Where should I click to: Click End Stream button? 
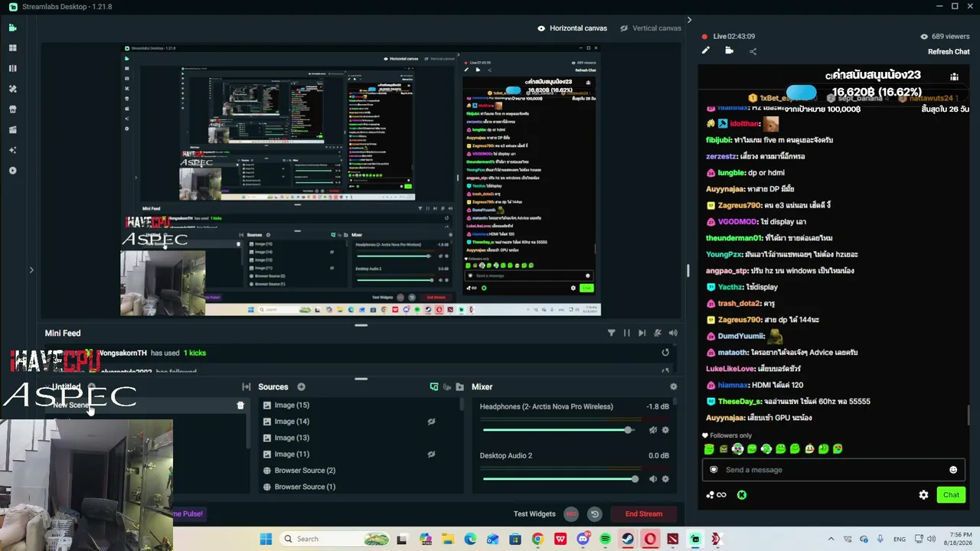click(644, 514)
